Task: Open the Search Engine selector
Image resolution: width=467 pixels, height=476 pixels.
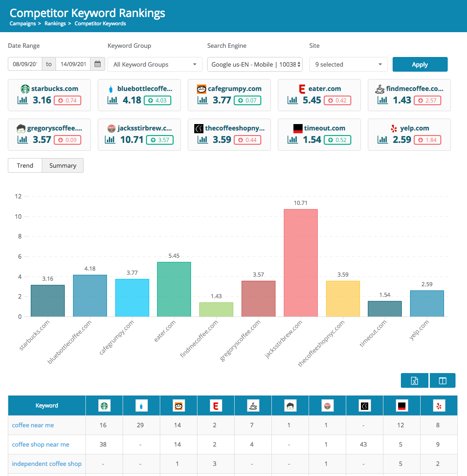Action: tap(254, 64)
